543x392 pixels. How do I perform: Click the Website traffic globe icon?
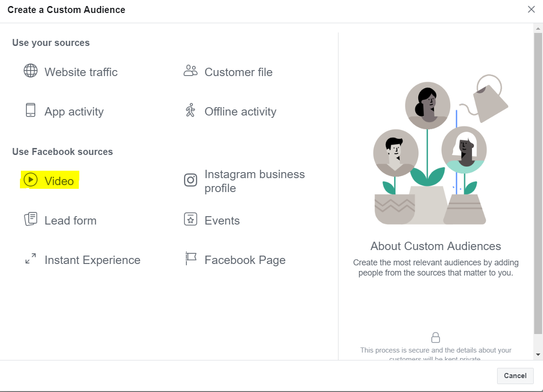pyautogui.click(x=31, y=71)
